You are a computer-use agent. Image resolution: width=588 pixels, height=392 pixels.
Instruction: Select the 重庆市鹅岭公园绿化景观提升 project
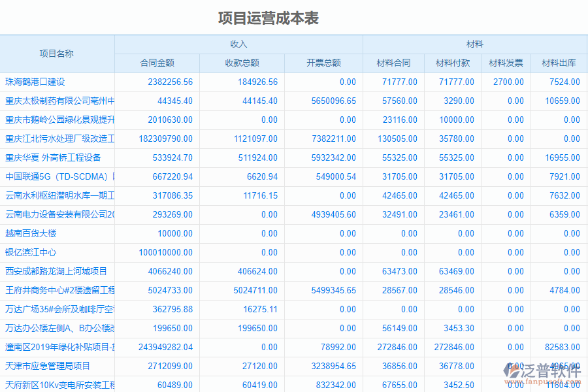click(59, 120)
